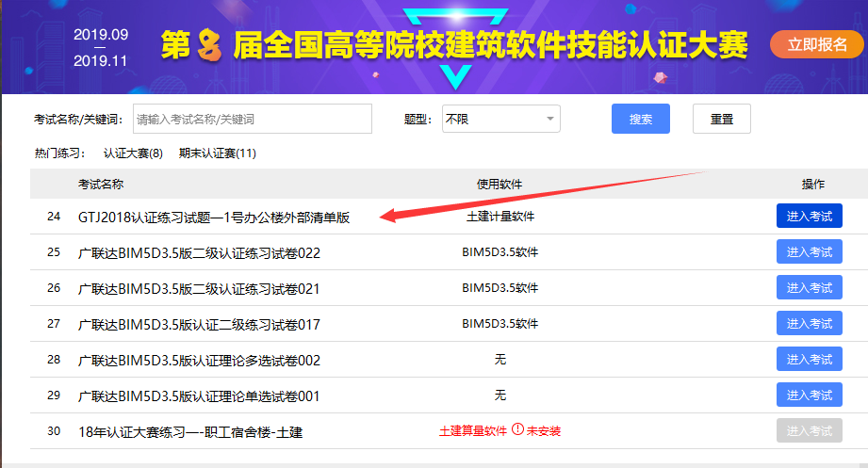This screenshot has width=868, height=468.
Task: Click the 无 software cell in row 29
Action: (500, 395)
